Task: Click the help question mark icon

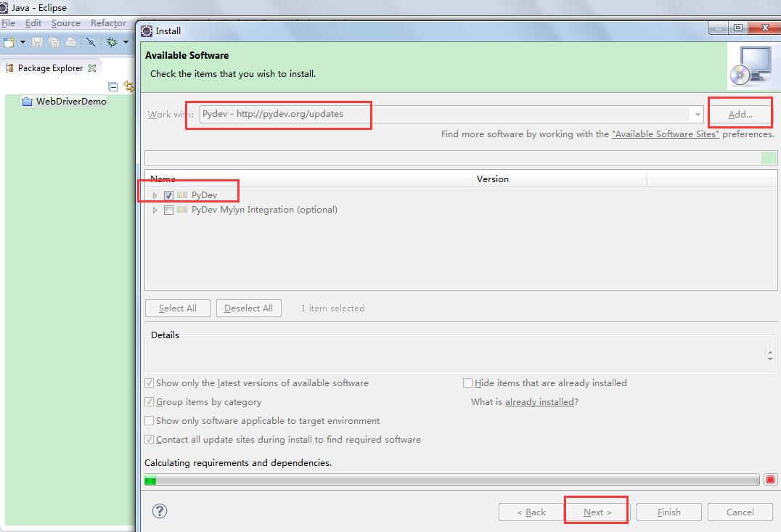Action: tap(160, 510)
